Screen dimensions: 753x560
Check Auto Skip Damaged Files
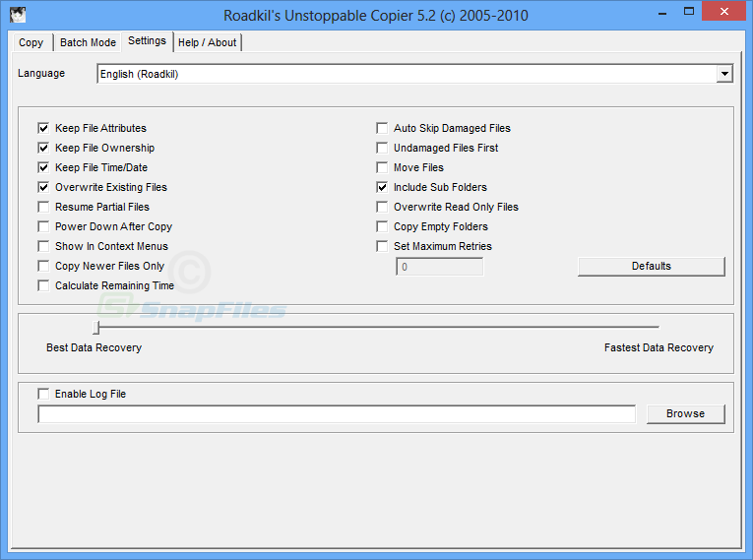coord(382,128)
